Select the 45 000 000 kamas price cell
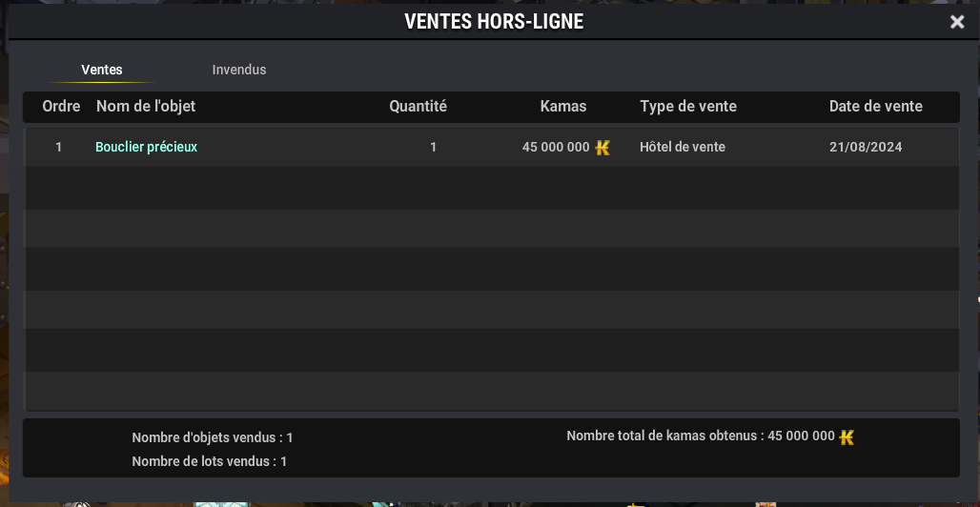 556,148
